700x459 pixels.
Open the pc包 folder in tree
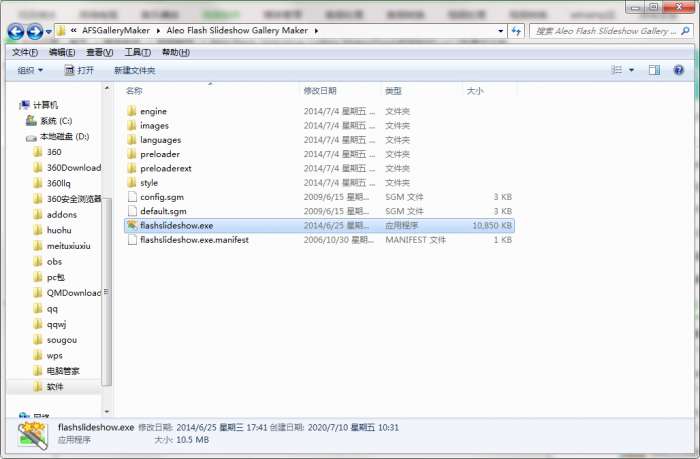click(56, 277)
